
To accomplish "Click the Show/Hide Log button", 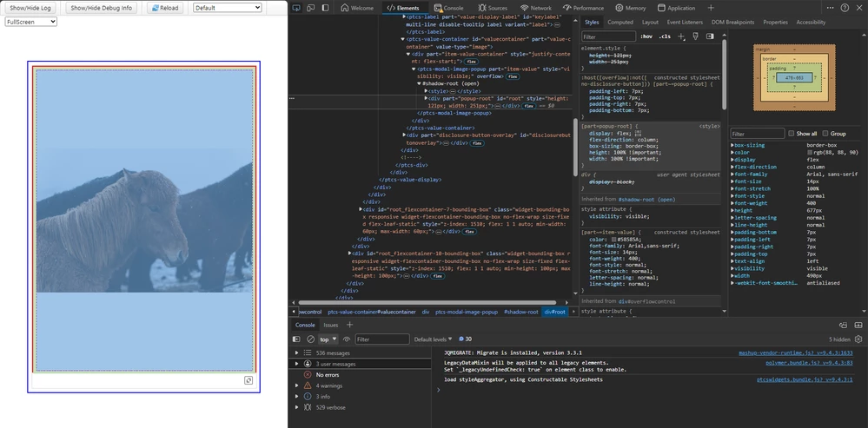I will tap(30, 8).
